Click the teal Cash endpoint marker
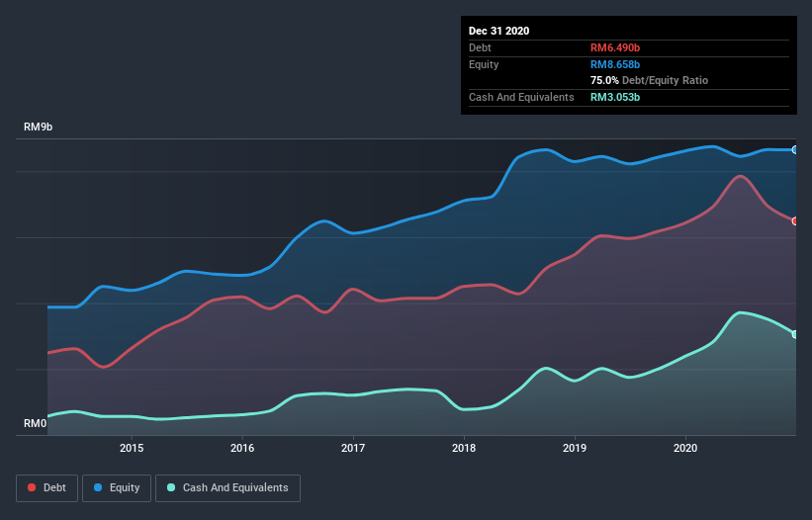The image size is (812, 520). [795, 334]
